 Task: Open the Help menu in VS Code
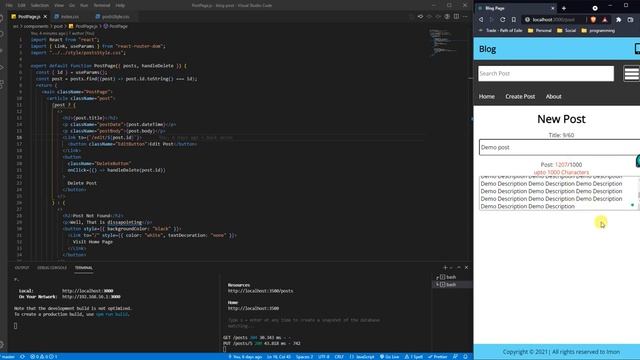click(120, 5)
